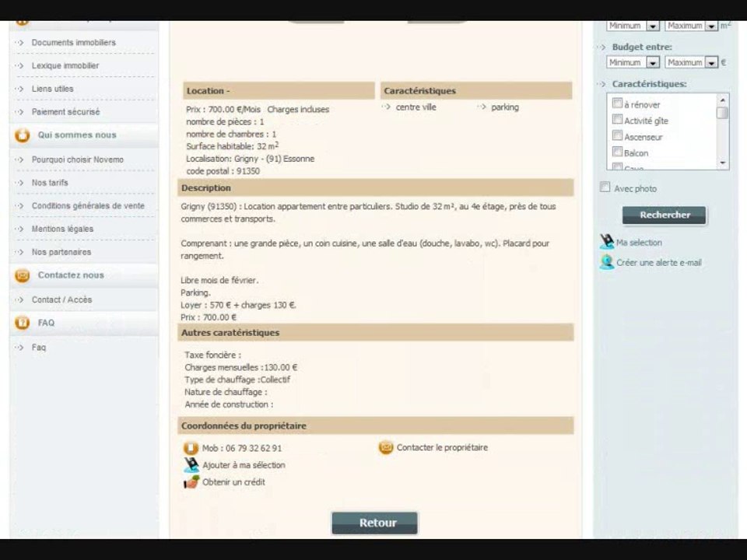Image resolution: width=747 pixels, height=560 pixels.
Task: Enable the Ascenseur checkbox
Action: (617, 135)
